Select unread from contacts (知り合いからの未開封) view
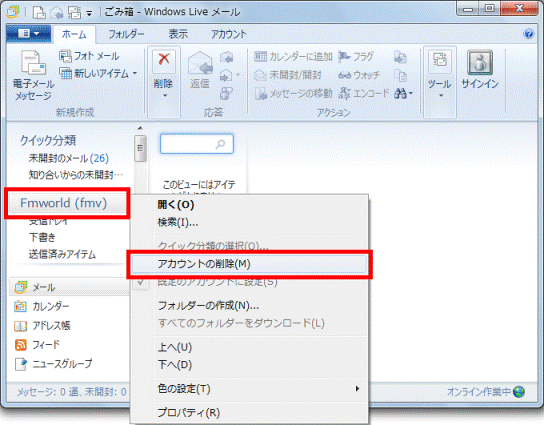Image resolution: width=544 pixels, height=425 pixels. pos(76,175)
